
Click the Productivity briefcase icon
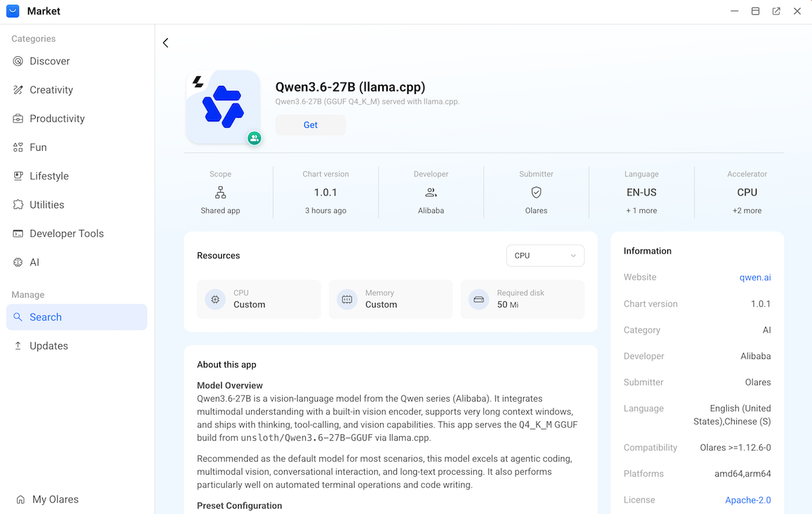pyautogui.click(x=18, y=118)
